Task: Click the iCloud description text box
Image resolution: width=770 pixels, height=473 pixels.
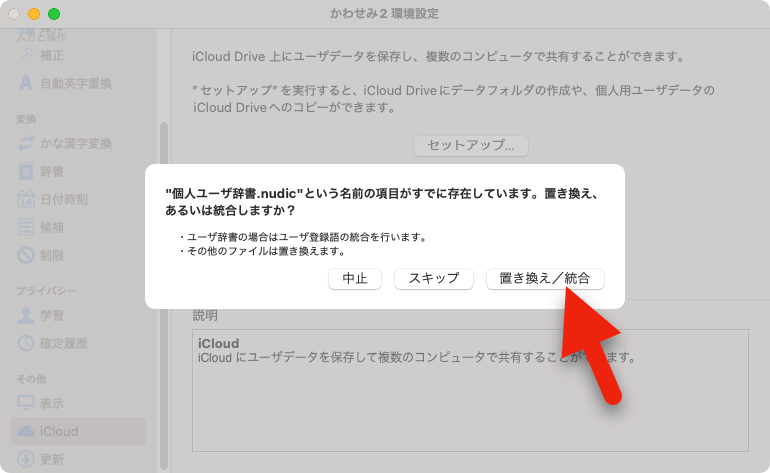Action: tap(483, 380)
